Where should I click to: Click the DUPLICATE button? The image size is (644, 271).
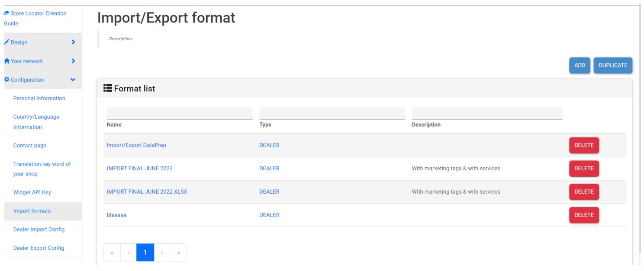[613, 65]
